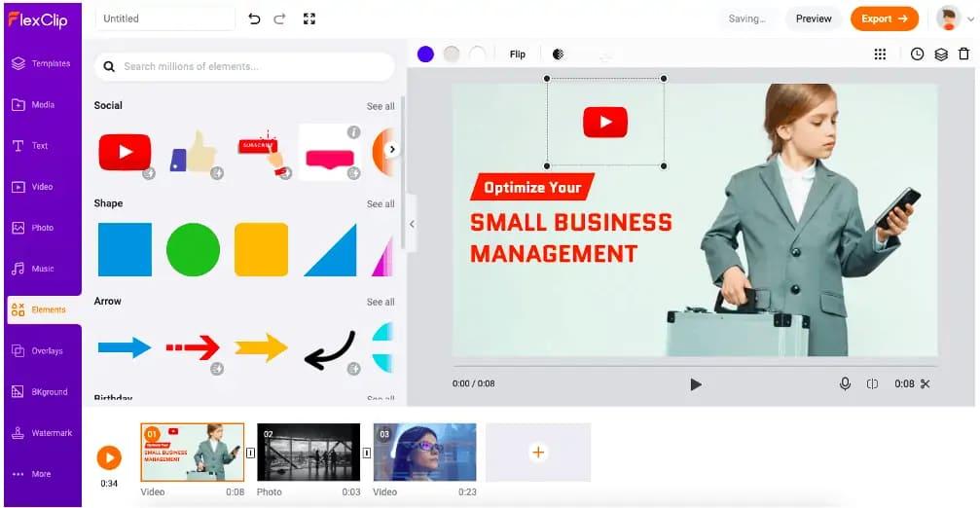Pick the gray color swatch
Screen dimensions: 980x508
452,54
